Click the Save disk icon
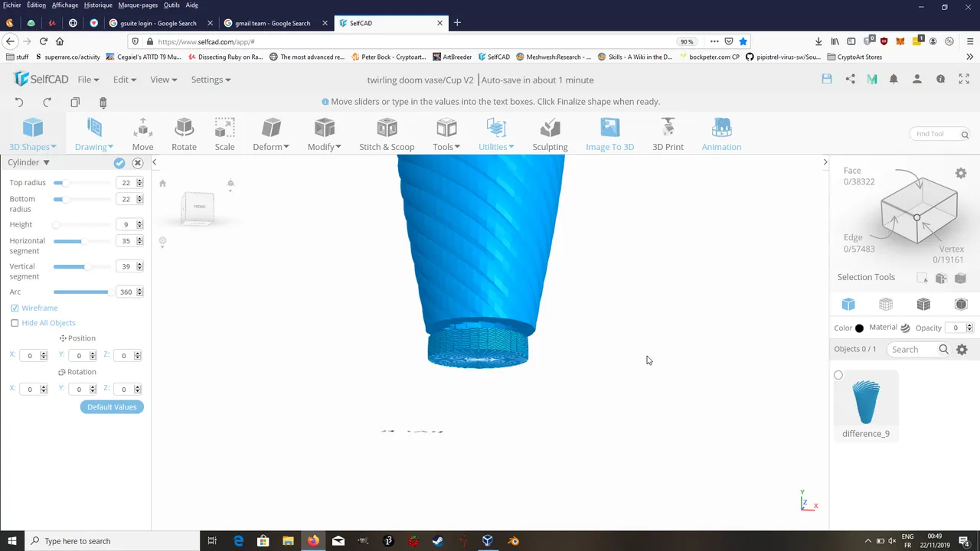Viewport: 980px width, 551px height. (x=827, y=79)
